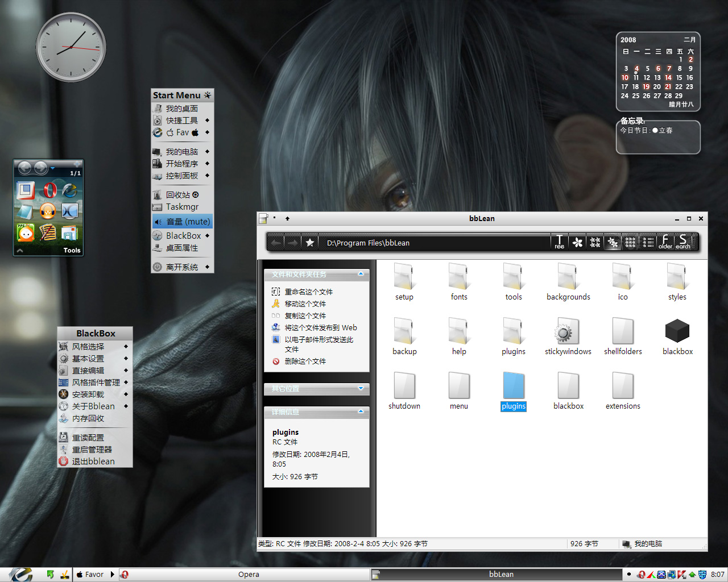This screenshot has width=728, height=582.
Task: Open the setup folder
Action: 404,282
